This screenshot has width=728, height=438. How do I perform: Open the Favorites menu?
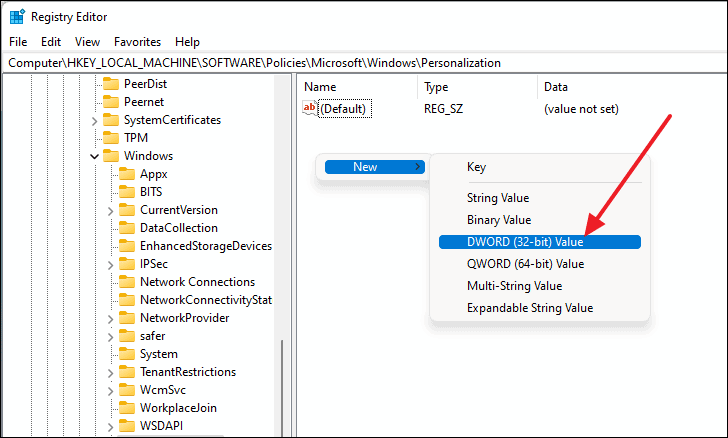[x=137, y=42]
